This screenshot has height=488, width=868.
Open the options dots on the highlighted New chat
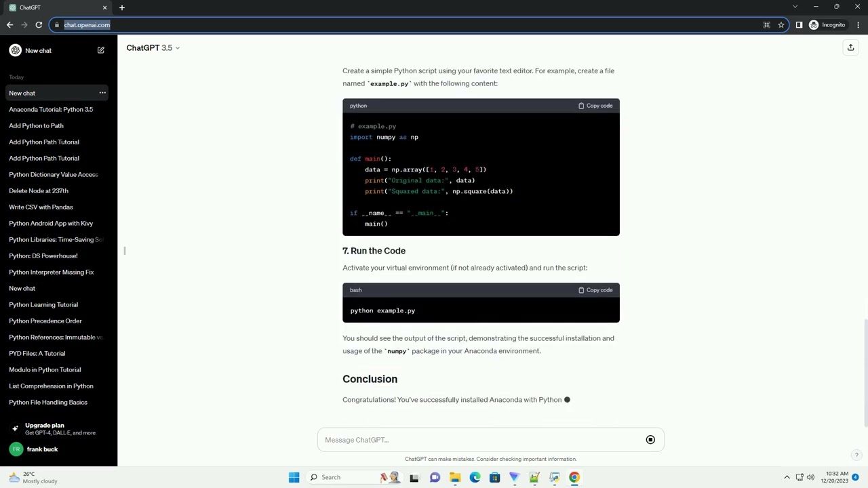102,93
